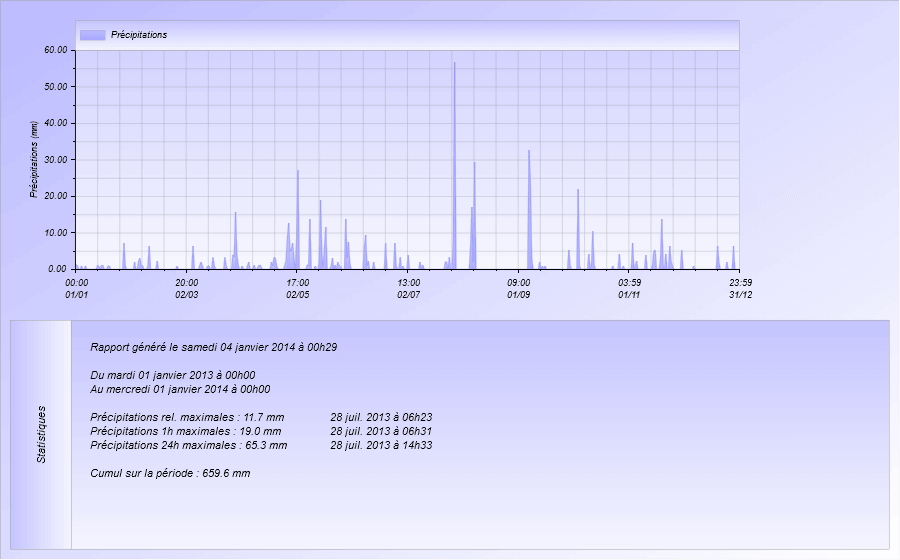Viewport: 900px width, 560px height.
Task: Select the 23:59 31/12 time axis label
Action: (x=739, y=289)
